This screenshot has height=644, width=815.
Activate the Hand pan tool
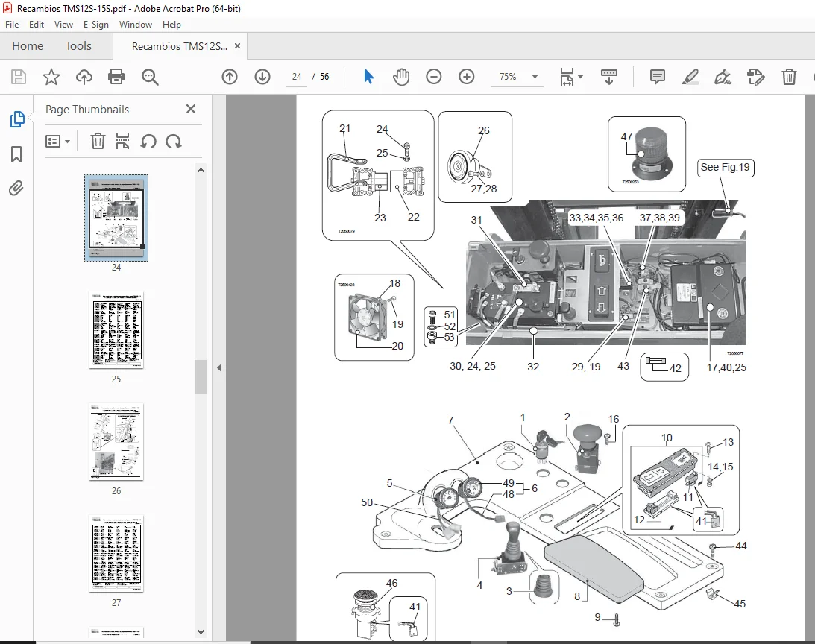400,77
